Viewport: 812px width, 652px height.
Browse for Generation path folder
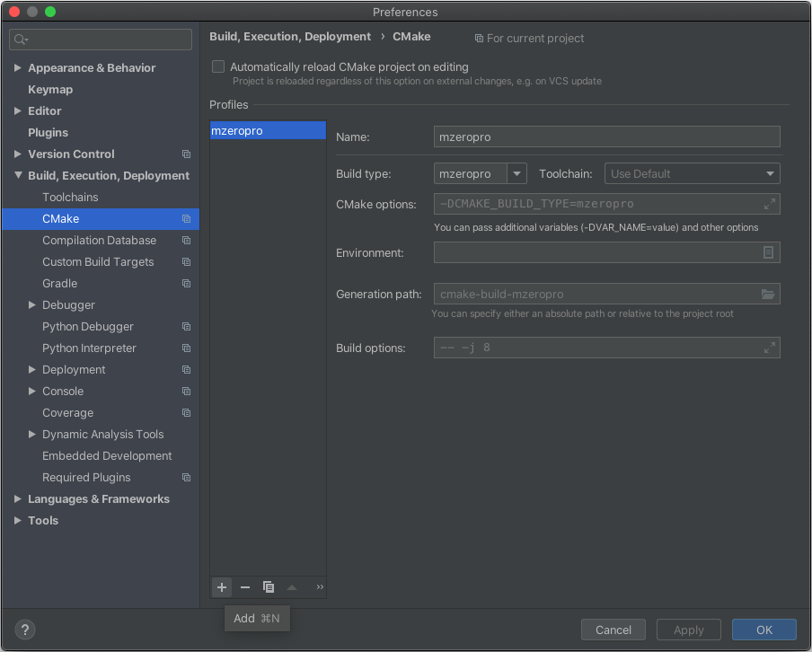pyautogui.click(x=768, y=295)
